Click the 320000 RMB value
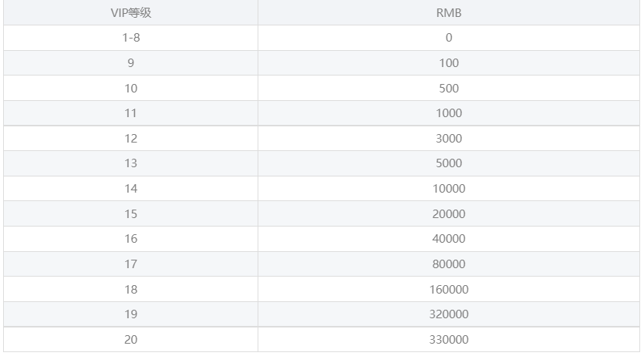This screenshot has height=356, width=644. point(449,314)
